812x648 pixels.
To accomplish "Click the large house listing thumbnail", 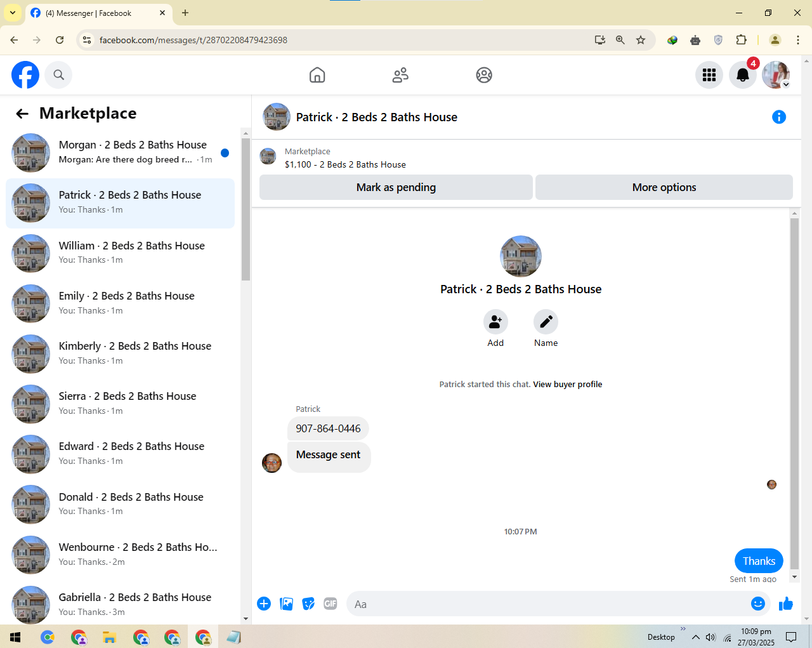I will [x=521, y=256].
